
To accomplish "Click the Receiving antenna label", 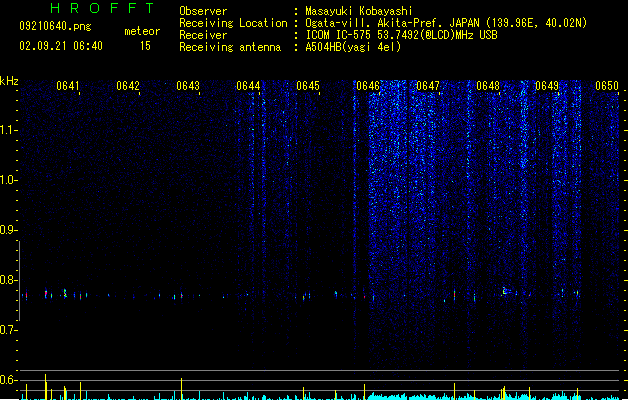I will (230, 47).
